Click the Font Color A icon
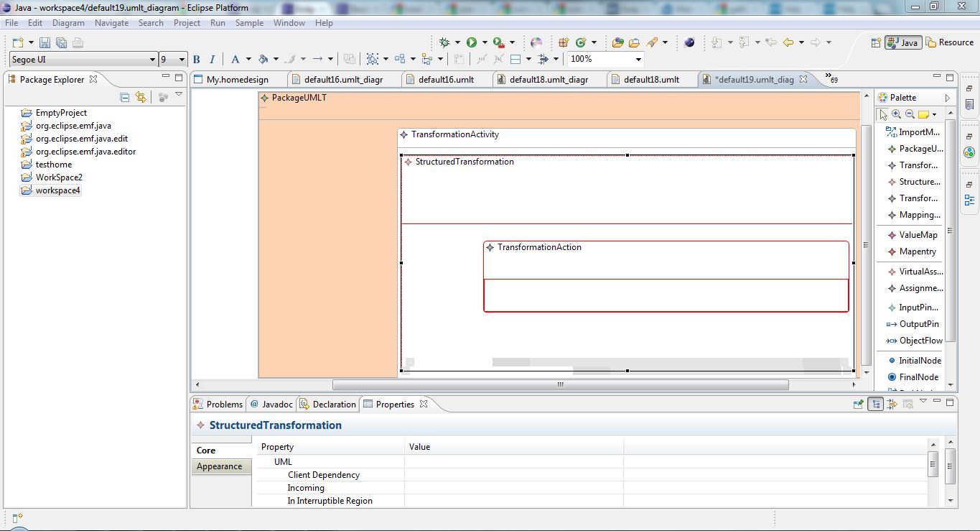 [x=235, y=59]
